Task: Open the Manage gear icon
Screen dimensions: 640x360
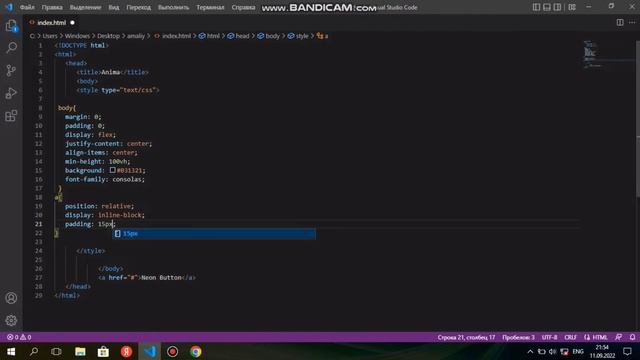Action: pyautogui.click(x=11, y=320)
